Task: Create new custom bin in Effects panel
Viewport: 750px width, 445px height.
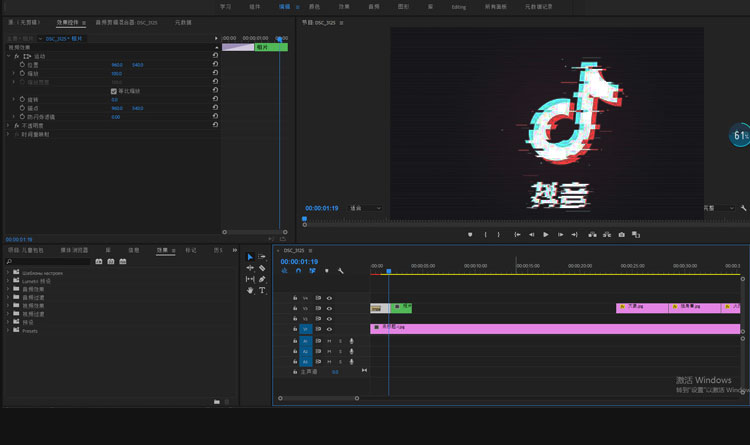Action: (x=217, y=402)
